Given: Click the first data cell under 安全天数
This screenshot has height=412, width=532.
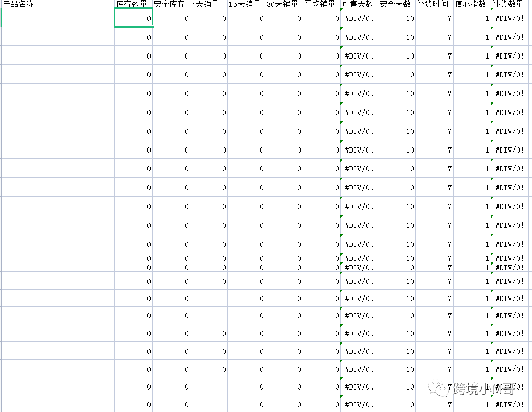Looking at the screenshot, I should [x=397, y=18].
